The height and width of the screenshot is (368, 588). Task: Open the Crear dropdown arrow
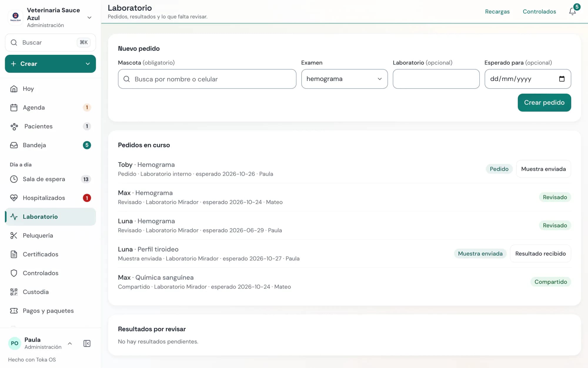(88, 64)
